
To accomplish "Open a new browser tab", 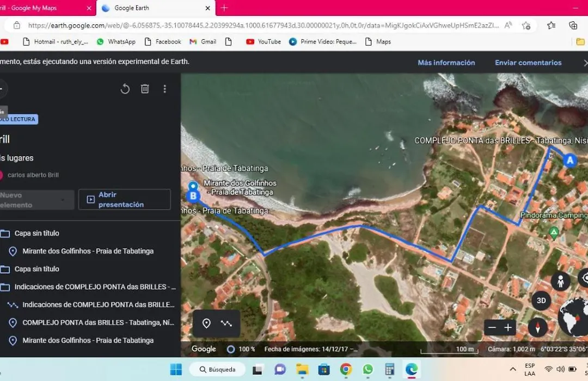I will (x=224, y=8).
